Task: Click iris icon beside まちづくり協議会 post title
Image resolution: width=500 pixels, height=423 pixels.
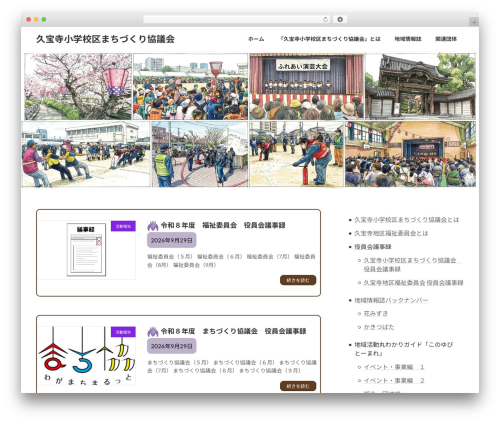Action: [153, 332]
